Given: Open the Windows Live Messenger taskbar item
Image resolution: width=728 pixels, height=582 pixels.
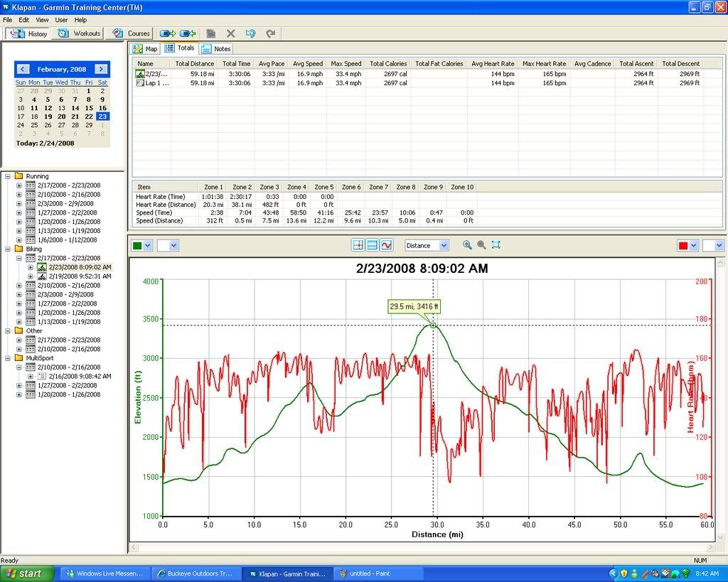Looking at the screenshot, I should pos(105,573).
